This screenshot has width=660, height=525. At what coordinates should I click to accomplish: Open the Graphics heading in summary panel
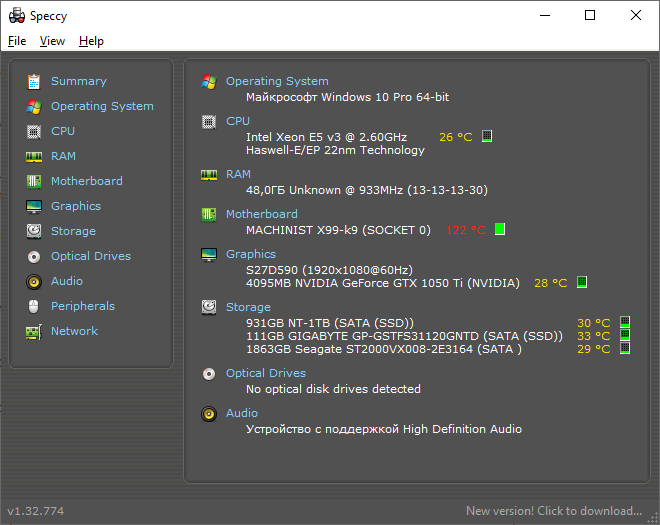(x=251, y=254)
